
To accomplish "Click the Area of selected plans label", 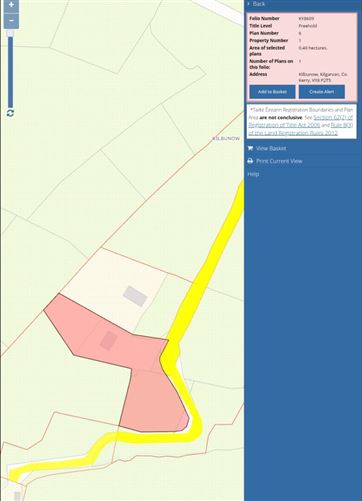I will coord(267,51).
